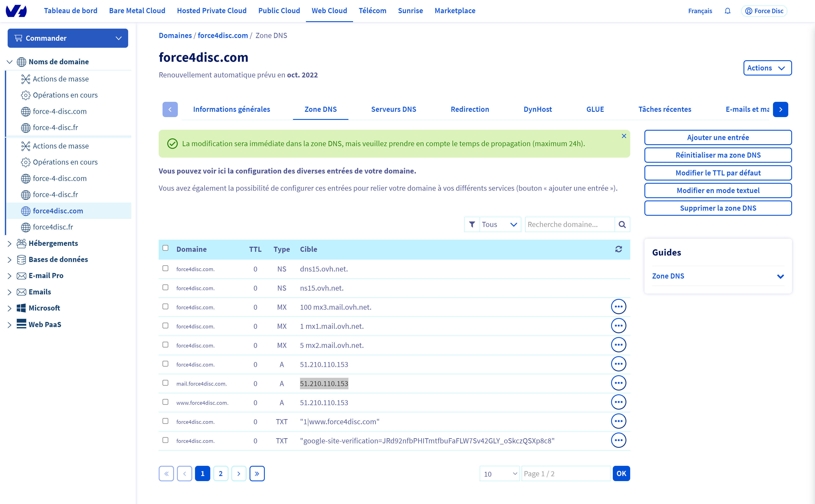Select the mail.force4disc.com. row checkbox
Viewport: 815px width, 504px height.
coord(165,383)
